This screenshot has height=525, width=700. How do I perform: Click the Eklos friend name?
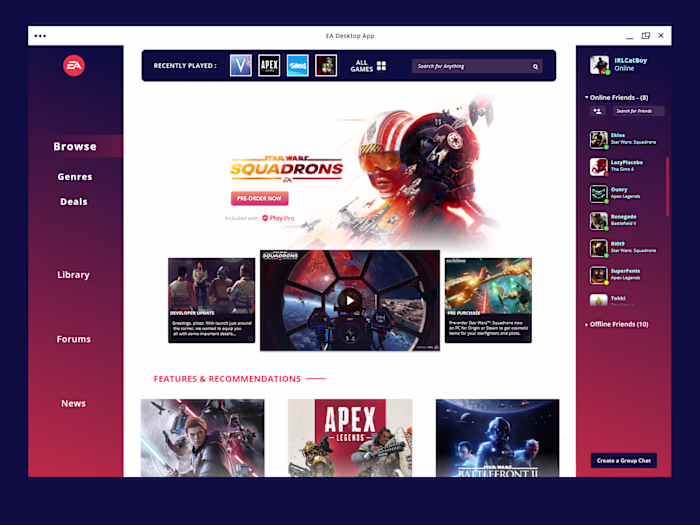pyautogui.click(x=618, y=135)
